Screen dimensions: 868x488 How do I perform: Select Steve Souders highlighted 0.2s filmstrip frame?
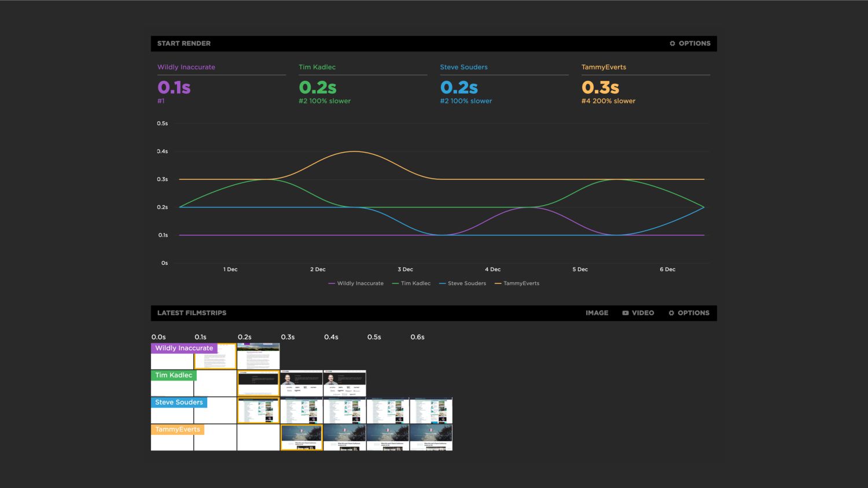point(258,411)
